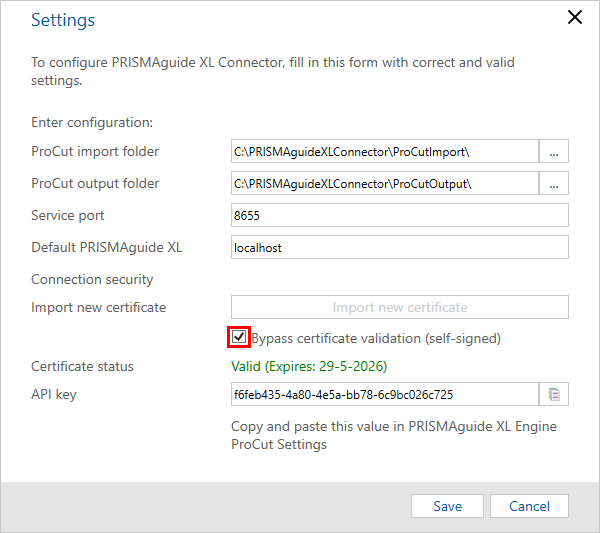This screenshot has width=600, height=533.
Task: Browse for the ProCut import folder
Action: point(554,152)
